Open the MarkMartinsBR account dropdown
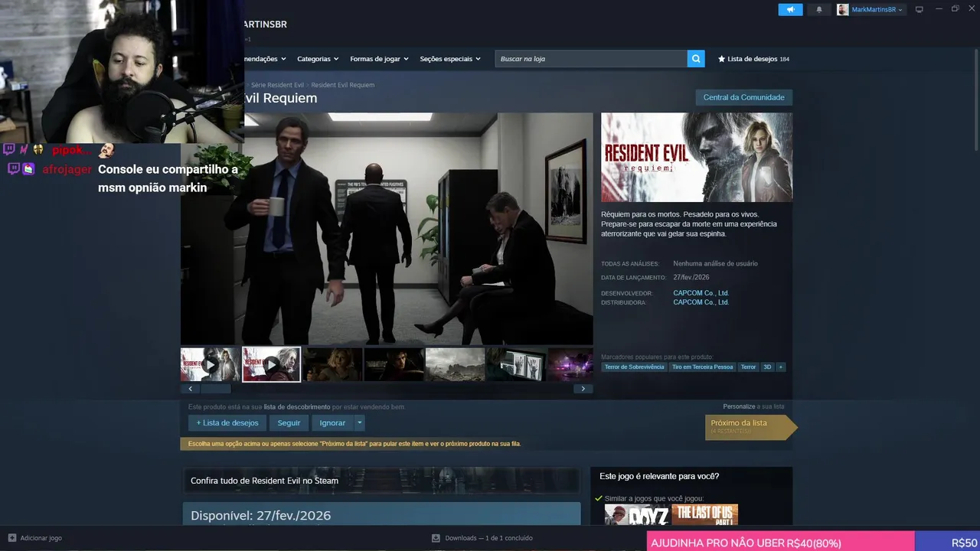Viewport: 980px width, 551px height. [871, 10]
